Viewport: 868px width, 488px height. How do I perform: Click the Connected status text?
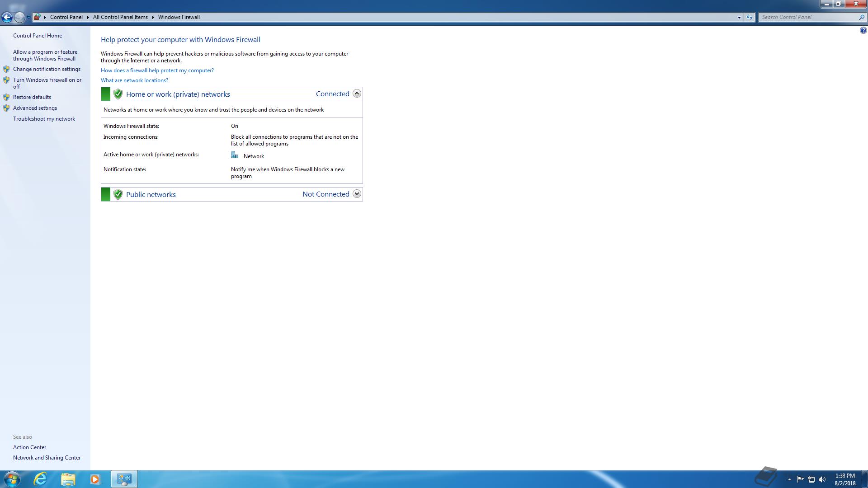coord(333,94)
